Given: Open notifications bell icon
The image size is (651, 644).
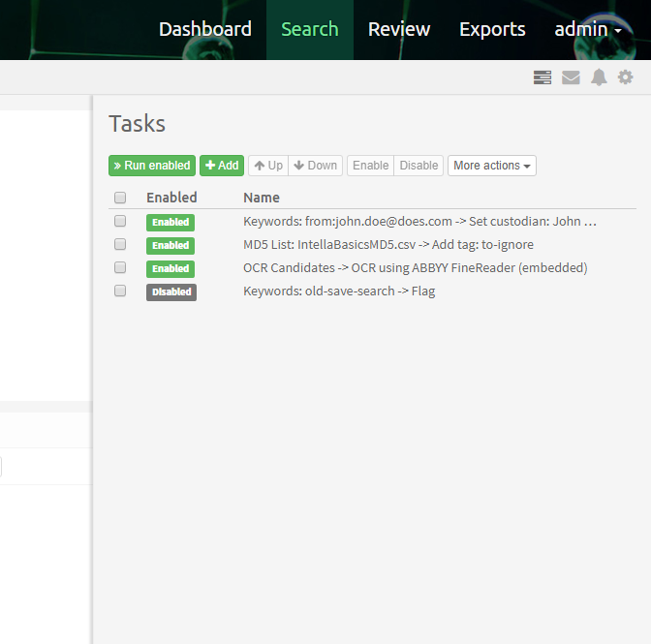Looking at the screenshot, I should pos(599,77).
